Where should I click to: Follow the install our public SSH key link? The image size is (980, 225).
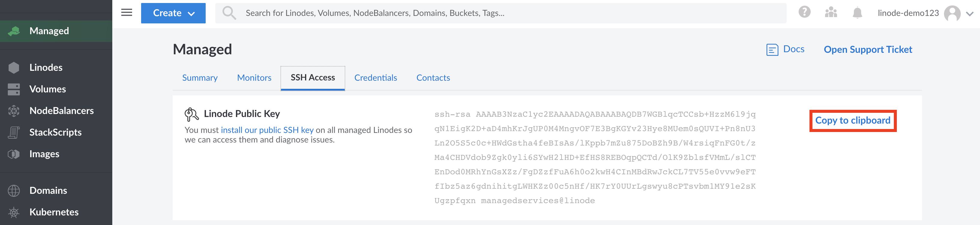[267, 130]
